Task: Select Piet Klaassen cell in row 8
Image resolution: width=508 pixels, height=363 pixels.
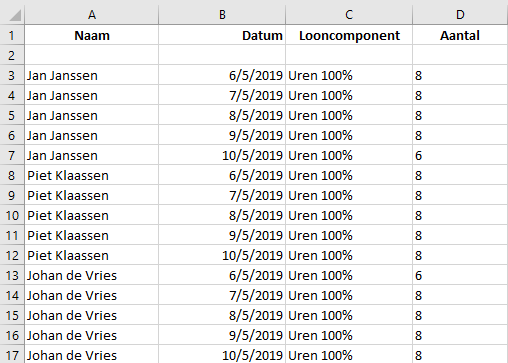Action: [92, 175]
